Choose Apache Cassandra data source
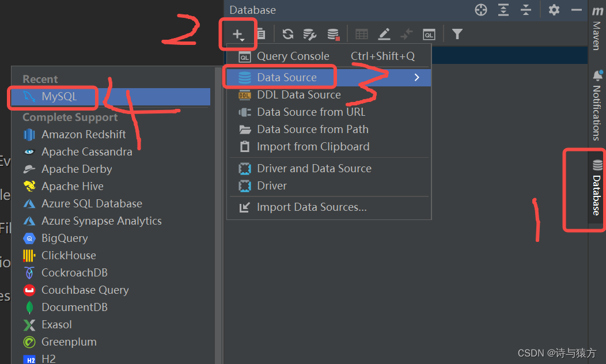This screenshot has height=364, width=606. 111,152
